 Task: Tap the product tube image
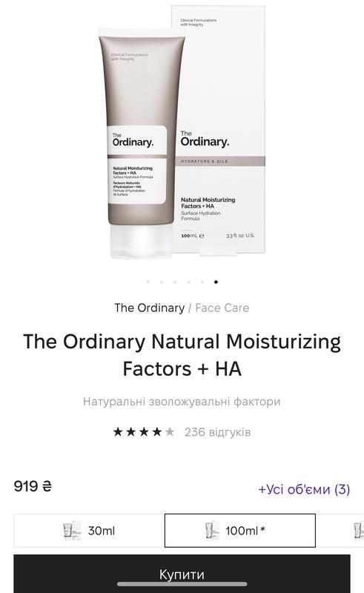141,144
